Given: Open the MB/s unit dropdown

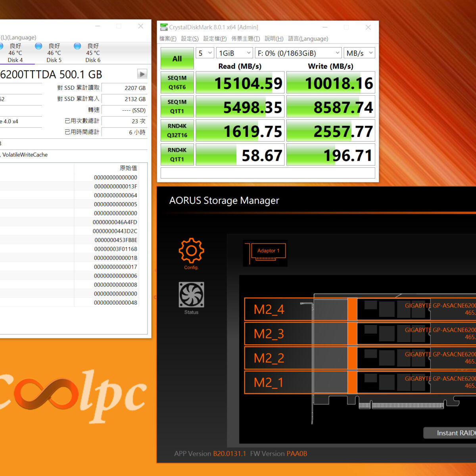Looking at the screenshot, I should pos(359,53).
